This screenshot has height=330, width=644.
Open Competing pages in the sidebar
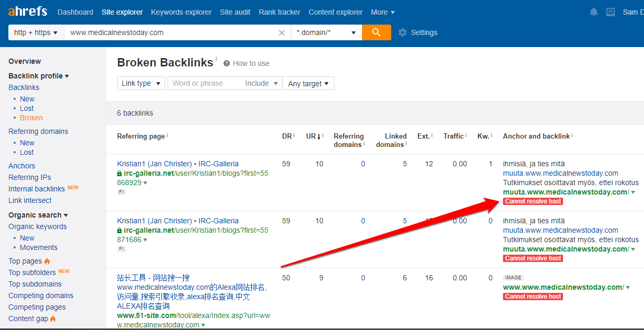click(x=37, y=307)
